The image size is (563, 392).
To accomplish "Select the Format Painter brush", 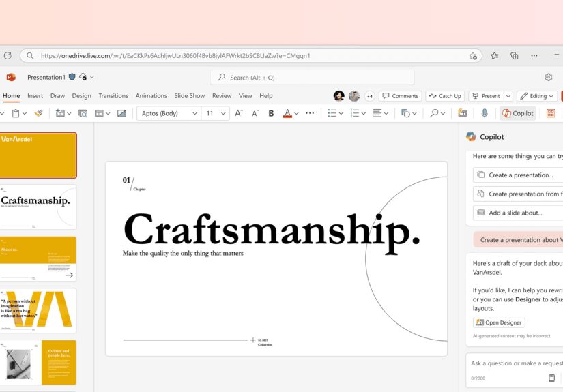I will pos(39,113).
